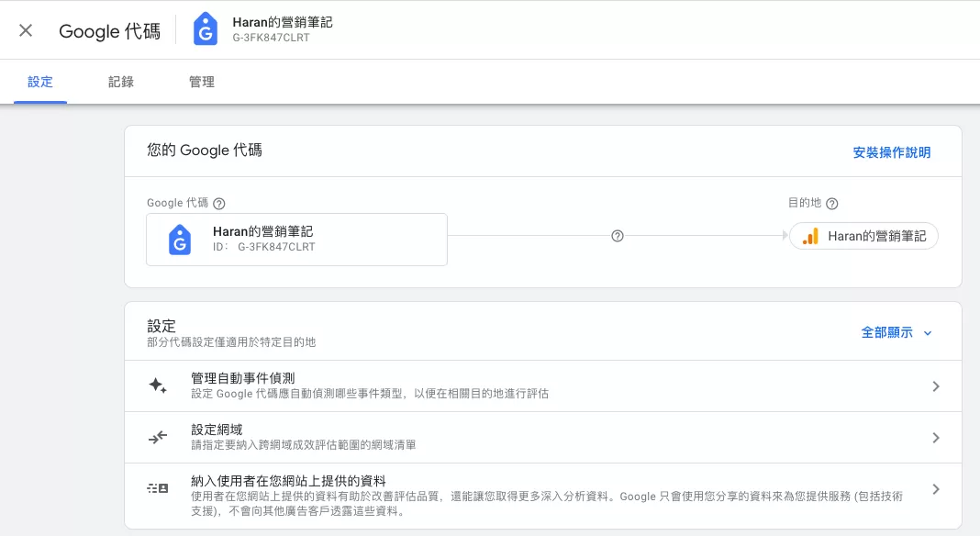Open 安裝操作說明 link

(x=891, y=152)
